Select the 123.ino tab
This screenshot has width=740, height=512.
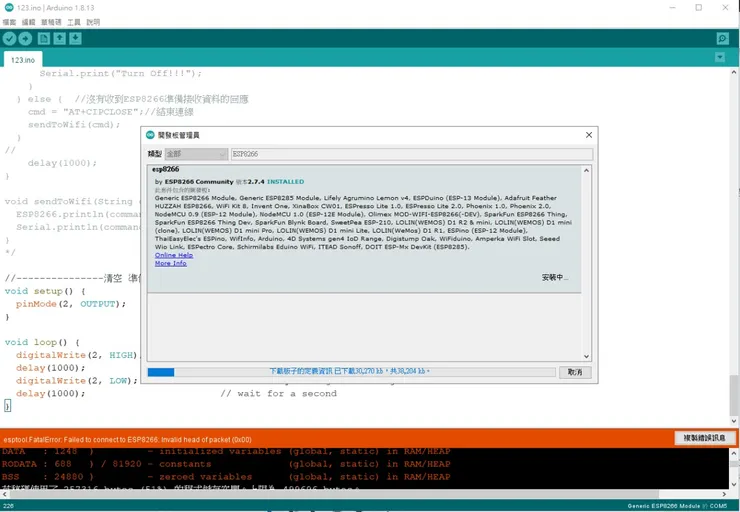pos(23,60)
